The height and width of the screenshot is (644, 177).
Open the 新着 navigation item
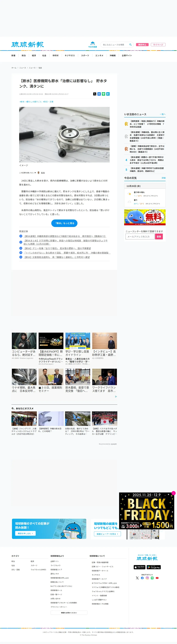coord(13,56)
